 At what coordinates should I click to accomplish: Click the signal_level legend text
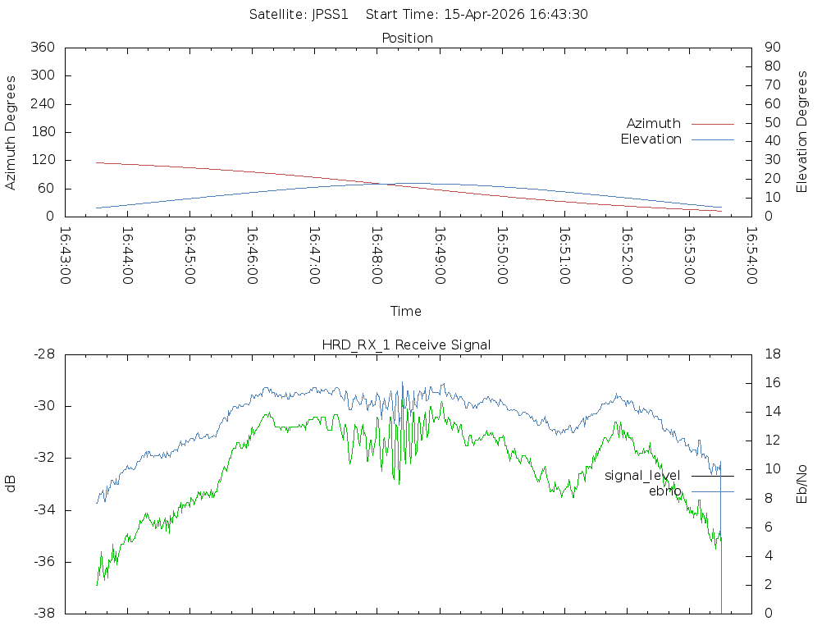642,476
